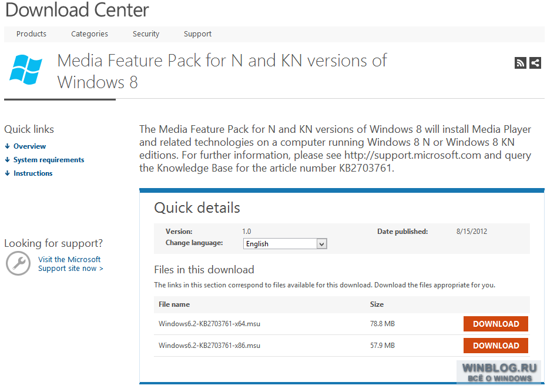547x392 pixels.
Task: Click the Looking for support? heading
Action: (x=53, y=243)
